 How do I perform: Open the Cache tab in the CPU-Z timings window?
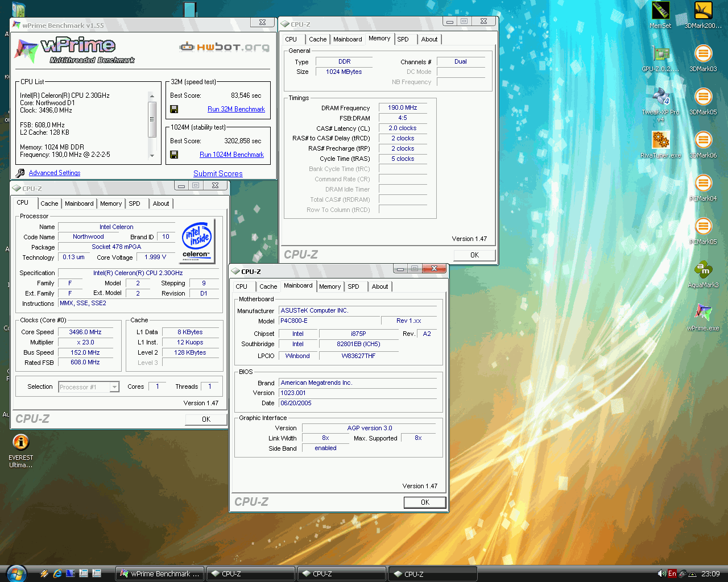click(318, 39)
